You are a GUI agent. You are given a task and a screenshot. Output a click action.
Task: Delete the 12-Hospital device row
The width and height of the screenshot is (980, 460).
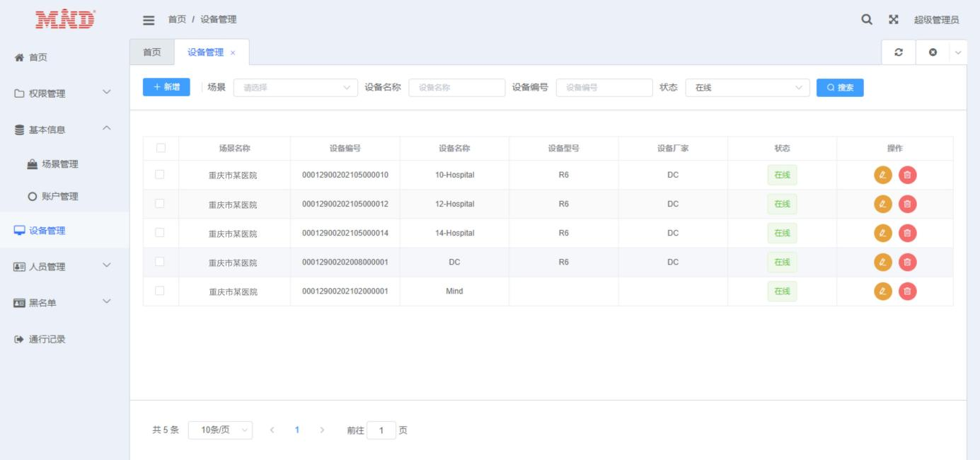(908, 204)
